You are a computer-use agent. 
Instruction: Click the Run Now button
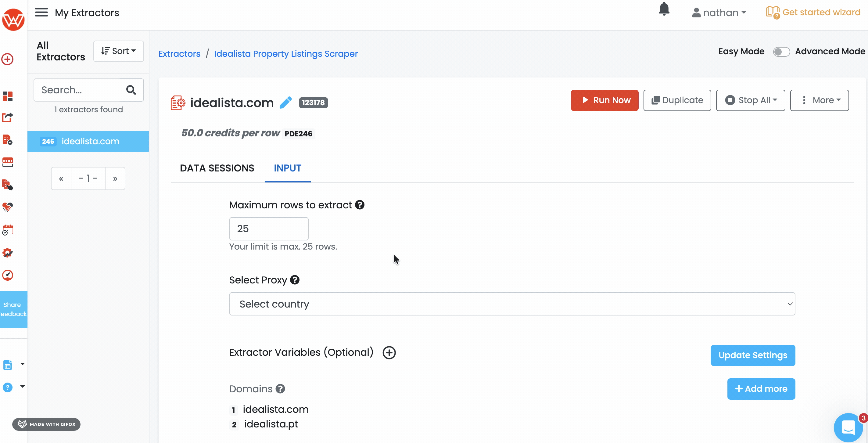coord(604,100)
